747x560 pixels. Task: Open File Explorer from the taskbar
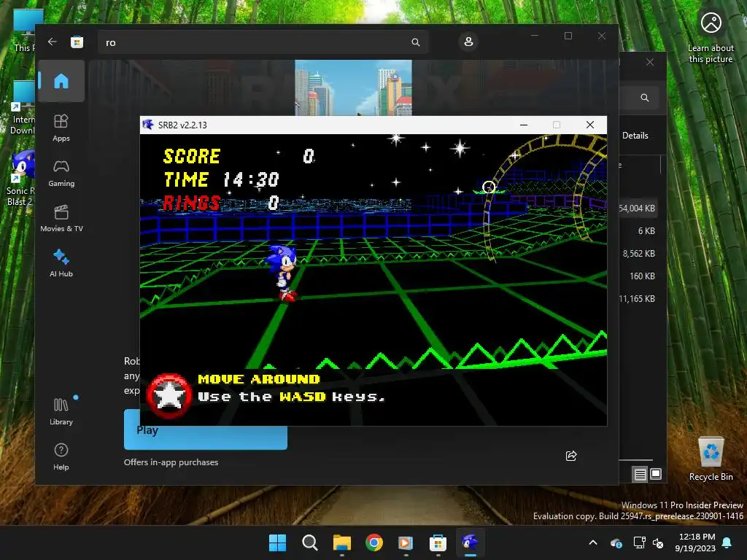click(342, 542)
